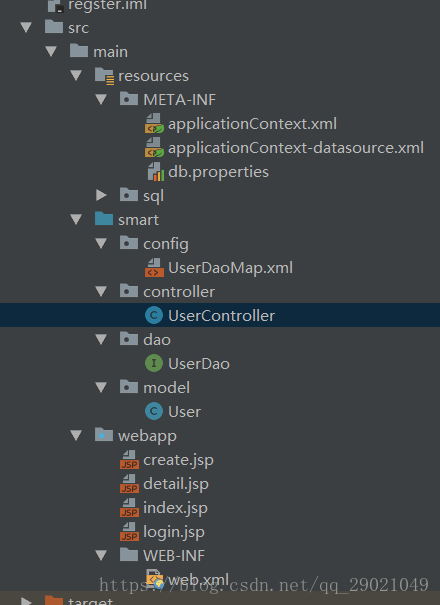Collapse the resources folder arrow
The image size is (440, 605).
point(76,75)
